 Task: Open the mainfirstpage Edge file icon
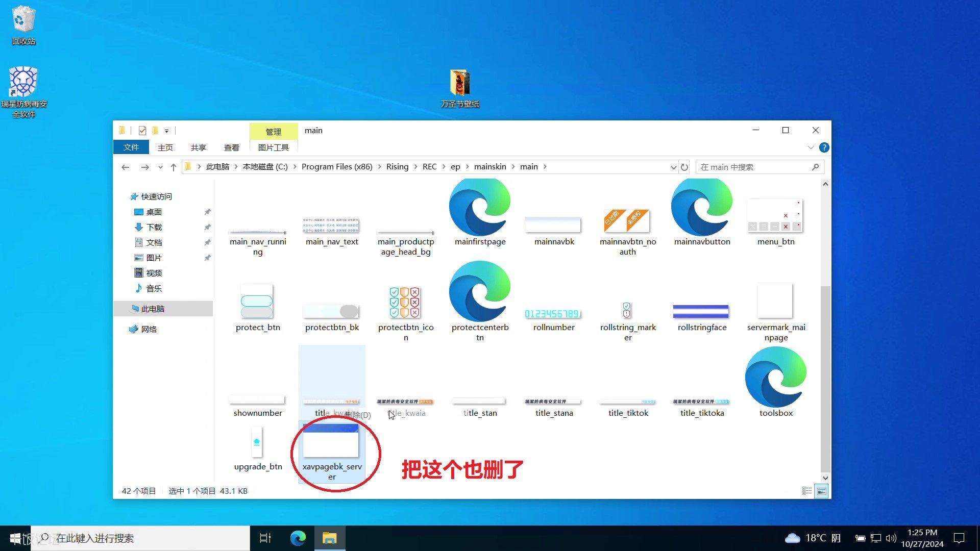(480, 207)
